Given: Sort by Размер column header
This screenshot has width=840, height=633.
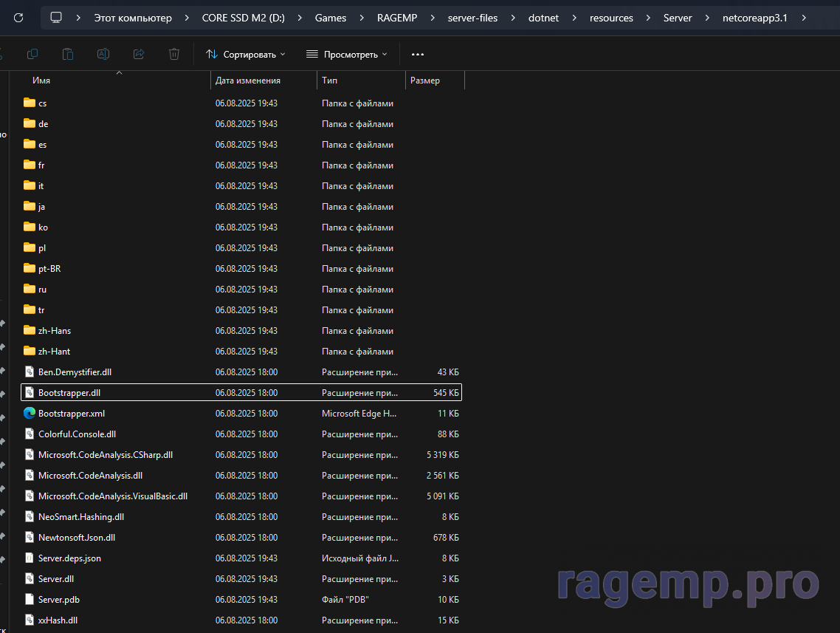Looking at the screenshot, I should (x=425, y=81).
